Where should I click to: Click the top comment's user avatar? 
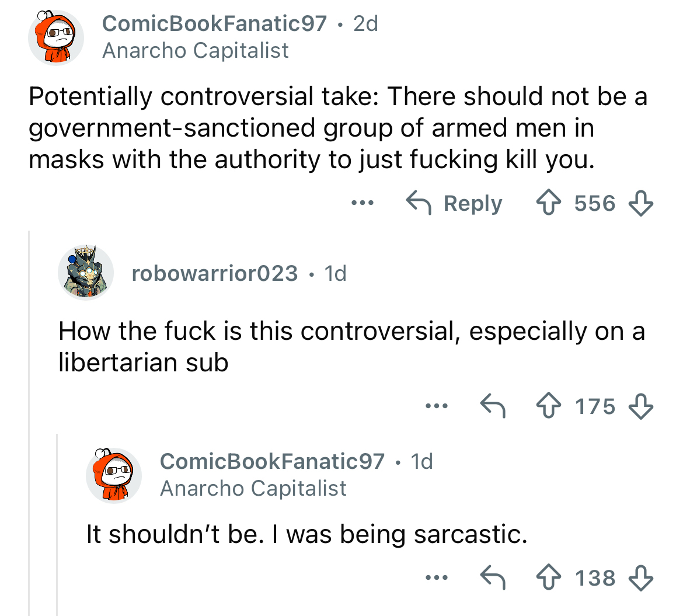56,37
